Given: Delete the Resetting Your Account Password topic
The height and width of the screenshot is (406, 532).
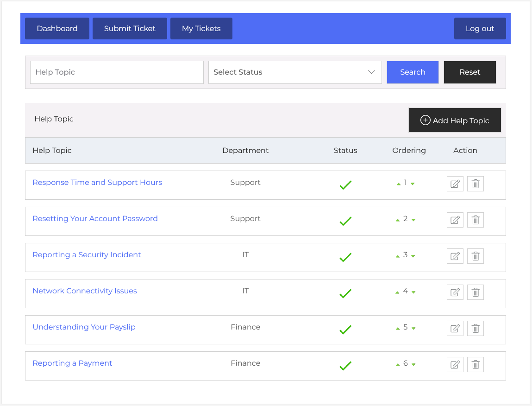Looking at the screenshot, I should pos(475,220).
